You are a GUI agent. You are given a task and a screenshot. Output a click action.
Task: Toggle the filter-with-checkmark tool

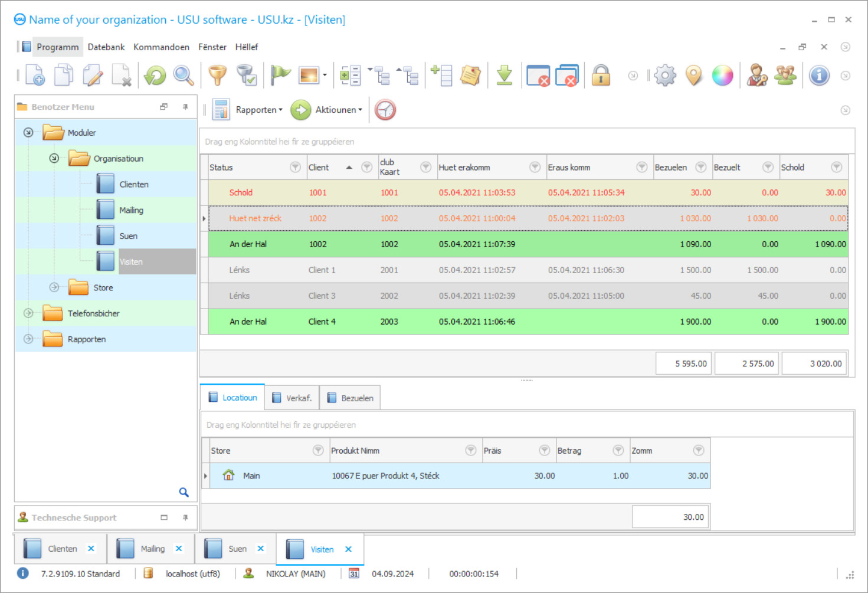pyautogui.click(x=247, y=75)
